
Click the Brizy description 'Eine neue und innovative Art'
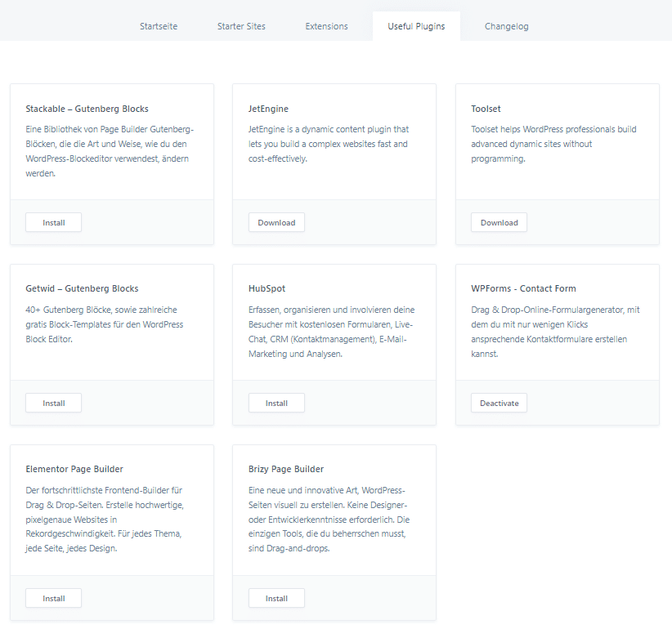329,519
